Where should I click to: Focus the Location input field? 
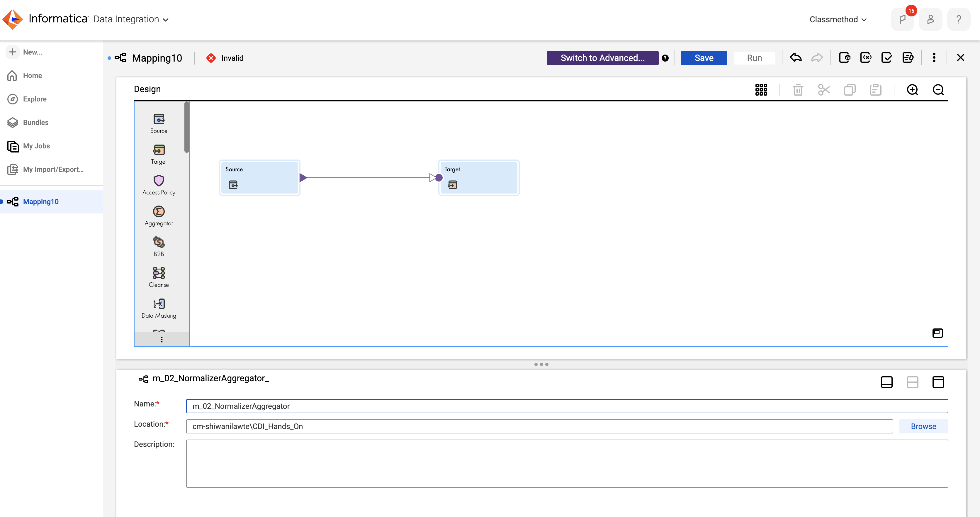click(x=539, y=426)
